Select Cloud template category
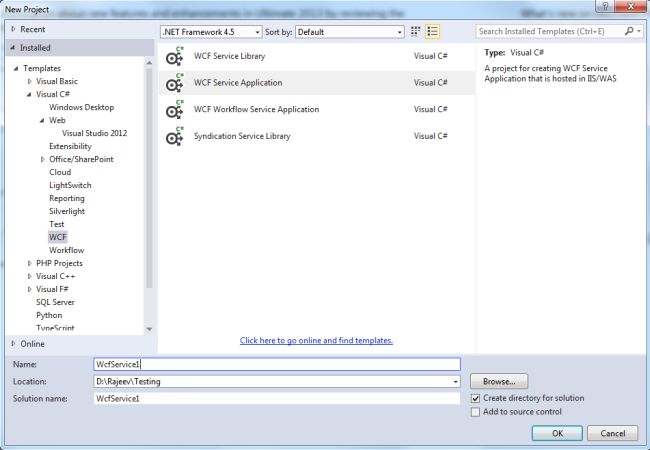 [x=60, y=172]
